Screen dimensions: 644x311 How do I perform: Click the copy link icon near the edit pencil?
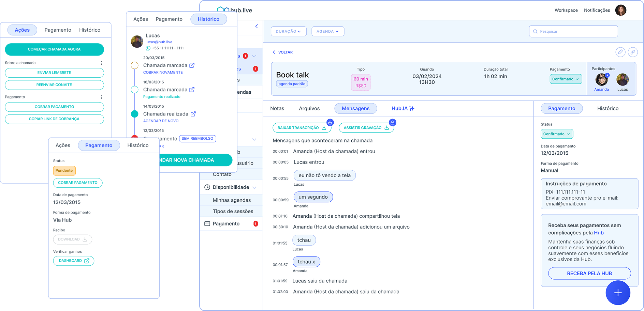click(x=633, y=52)
